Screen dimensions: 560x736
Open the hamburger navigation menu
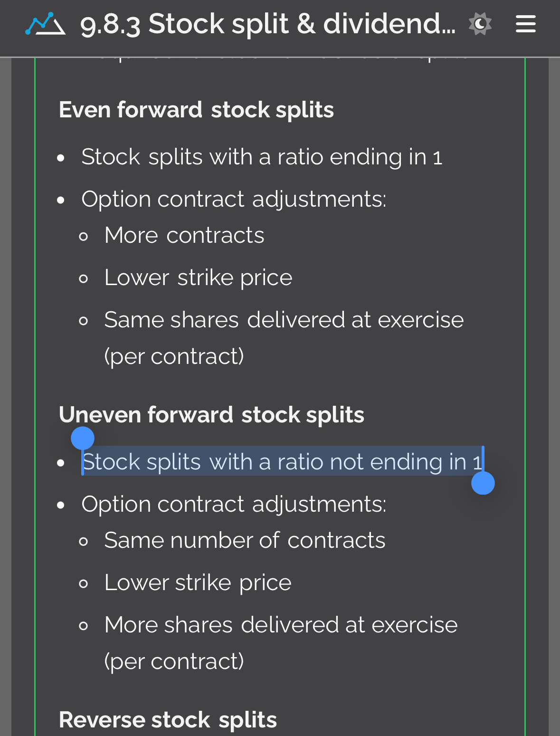pos(526,24)
